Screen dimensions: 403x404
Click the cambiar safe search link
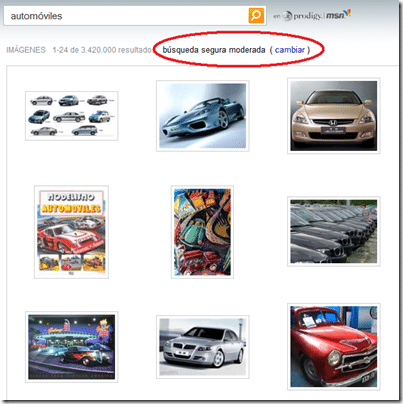pyautogui.click(x=290, y=50)
